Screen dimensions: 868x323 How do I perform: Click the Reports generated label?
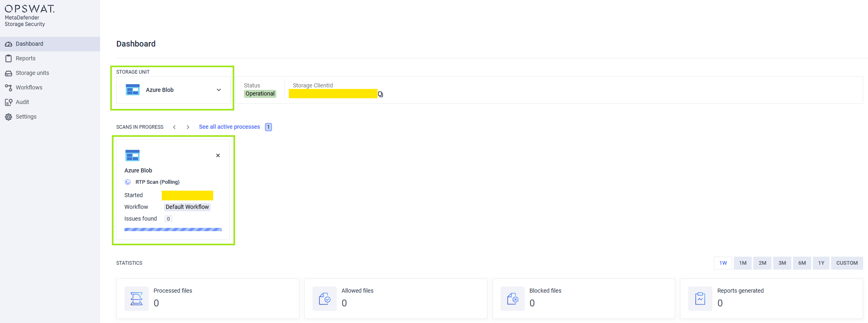click(x=740, y=291)
